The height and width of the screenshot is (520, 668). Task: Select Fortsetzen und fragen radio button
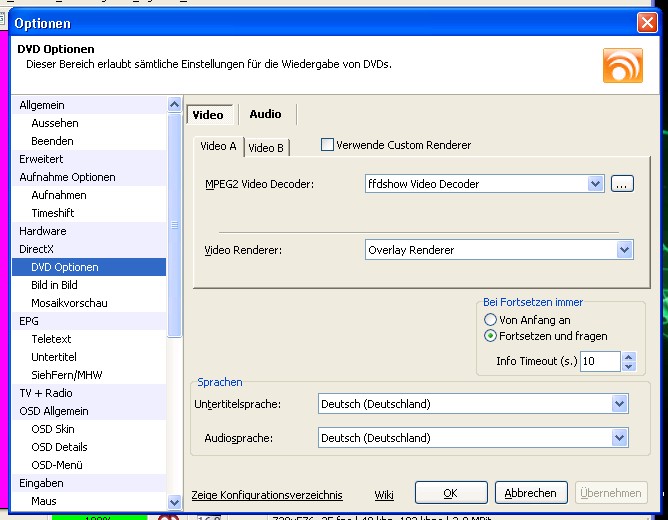[491, 336]
